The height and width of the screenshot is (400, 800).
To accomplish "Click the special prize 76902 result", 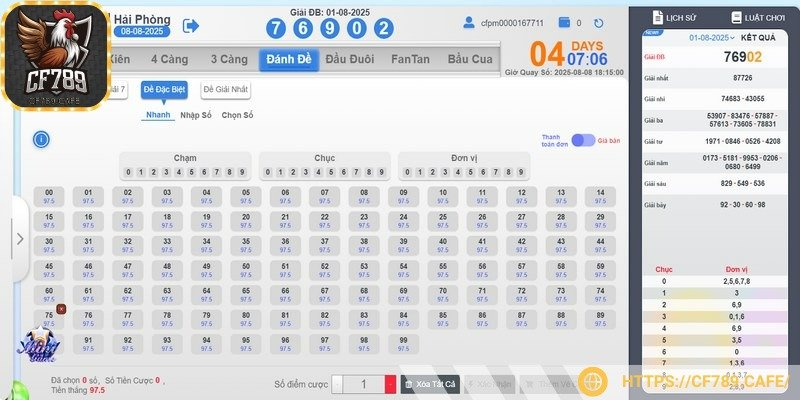I will [x=742, y=57].
